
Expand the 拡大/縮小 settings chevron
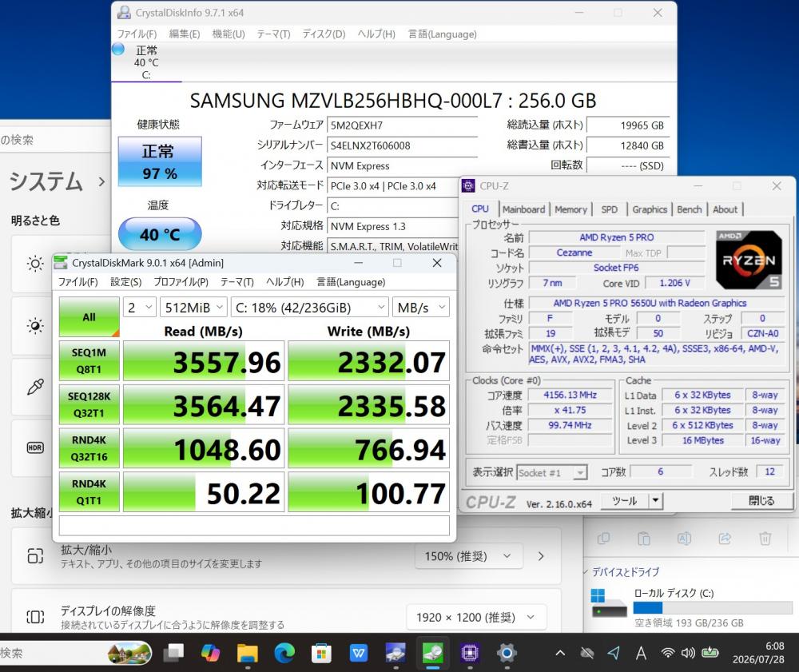tap(541, 556)
